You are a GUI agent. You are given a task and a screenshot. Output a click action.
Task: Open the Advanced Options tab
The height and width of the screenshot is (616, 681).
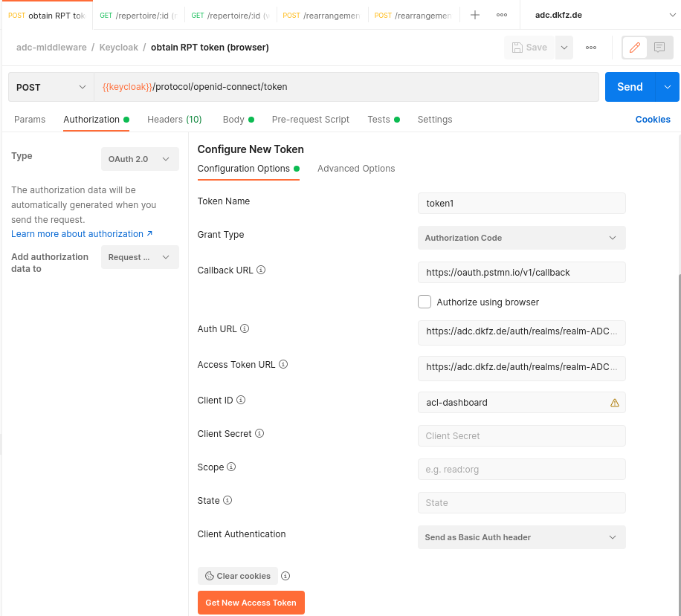tap(356, 169)
